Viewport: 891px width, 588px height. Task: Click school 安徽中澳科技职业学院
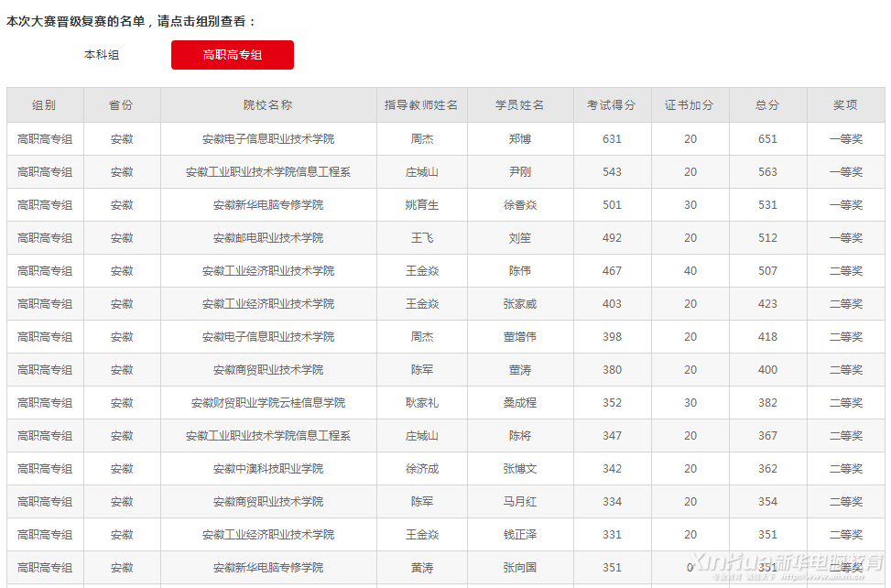tap(268, 469)
